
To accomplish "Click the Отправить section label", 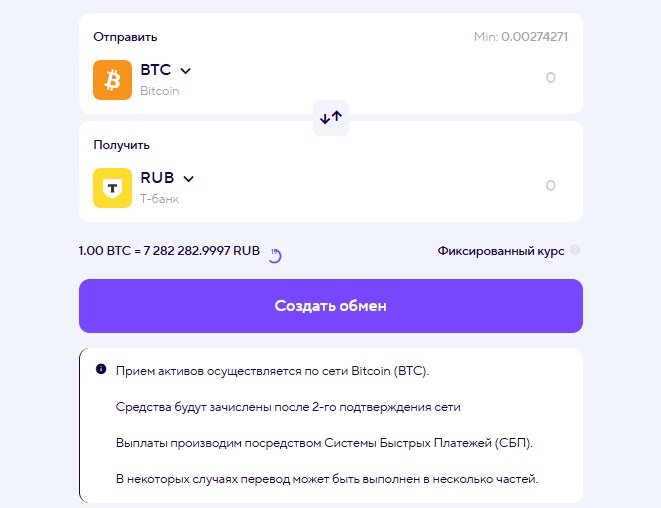I will pos(125,37).
